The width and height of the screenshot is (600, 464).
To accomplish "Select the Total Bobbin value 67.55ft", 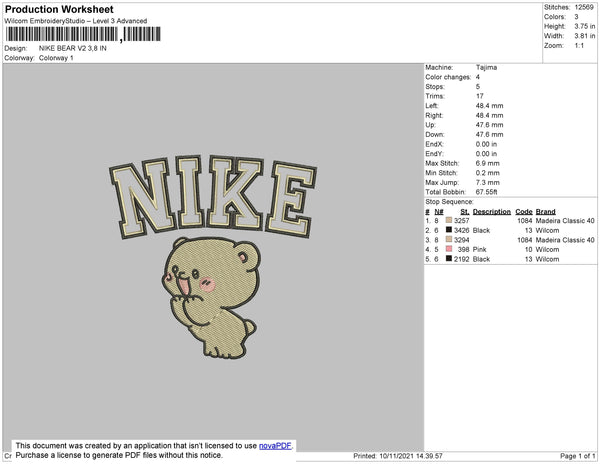I will (486, 192).
